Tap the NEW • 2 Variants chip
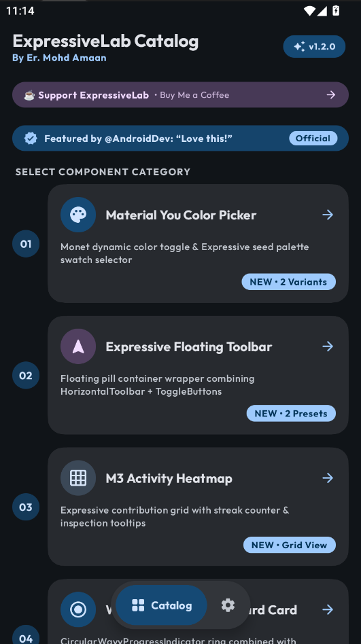361x644 pixels. (289, 282)
